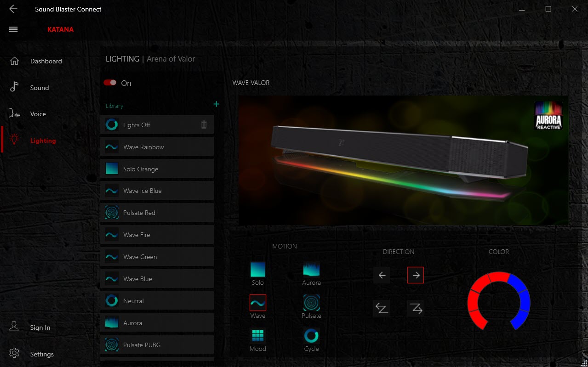The image size is (588, 367).
Task: Choose the Pulsate PUBG preset
Action: 157,345
